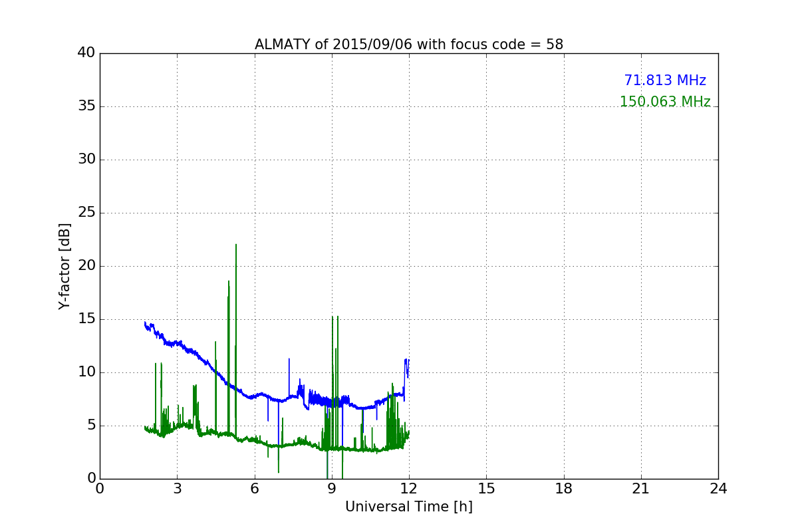Click the y-axis tick label '30'
This screenshot has height=532, width=798.
86,160
